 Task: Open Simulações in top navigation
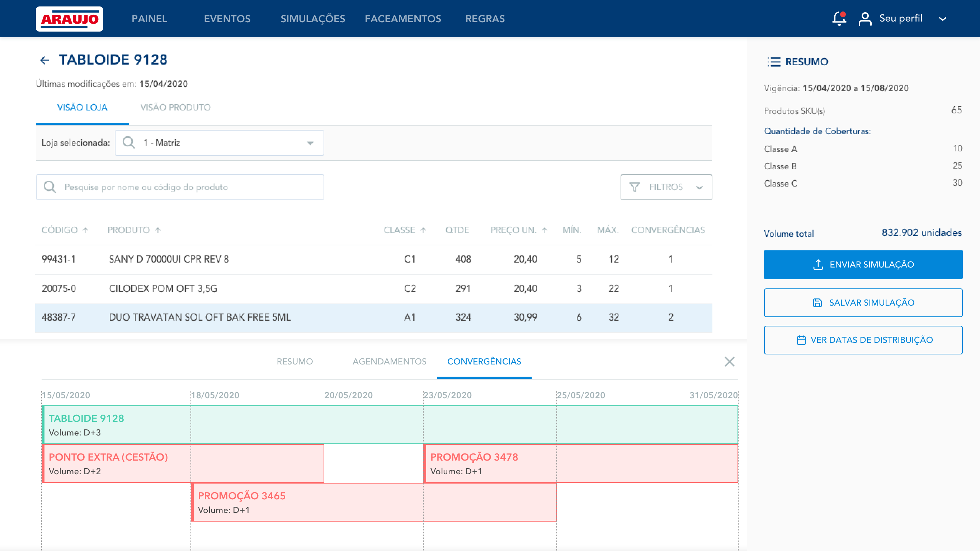[313, 19]
